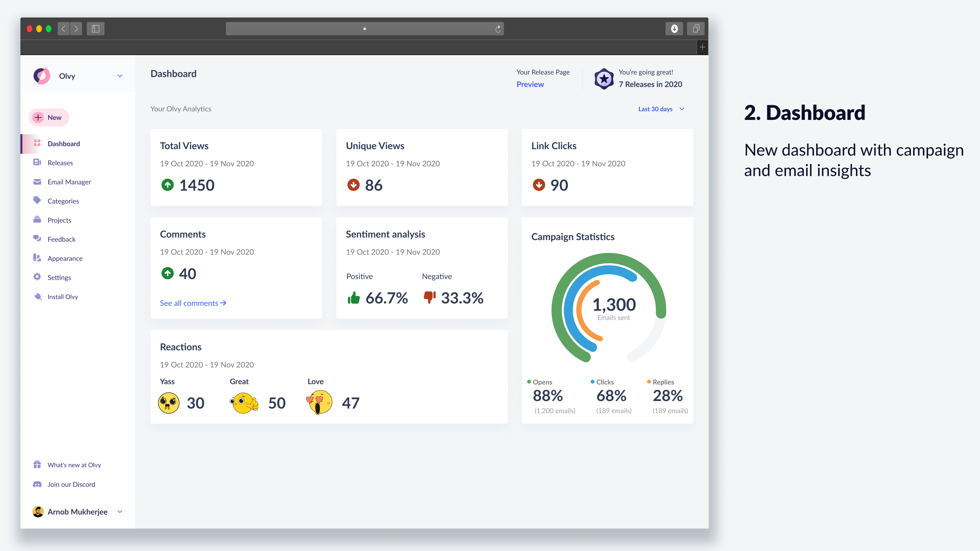Click the red down arrow by 86

pyautogui.click(x=353, y=185)
